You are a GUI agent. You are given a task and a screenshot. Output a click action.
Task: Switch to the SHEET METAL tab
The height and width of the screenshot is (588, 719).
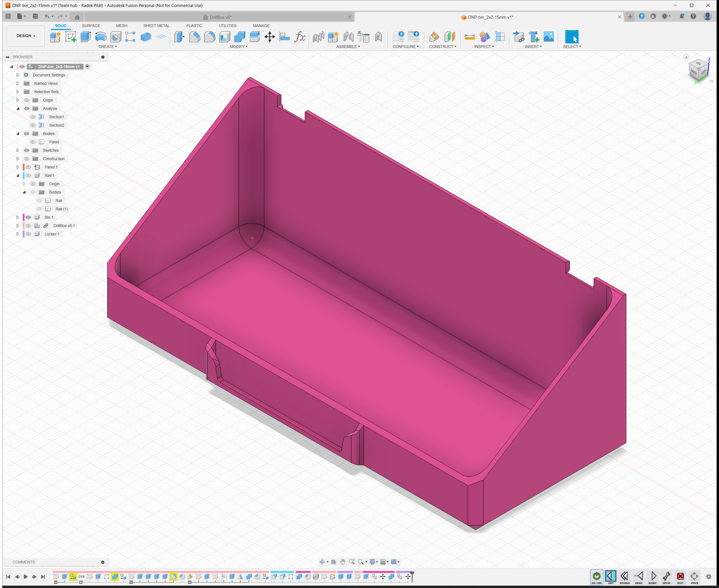coord(156,26)
